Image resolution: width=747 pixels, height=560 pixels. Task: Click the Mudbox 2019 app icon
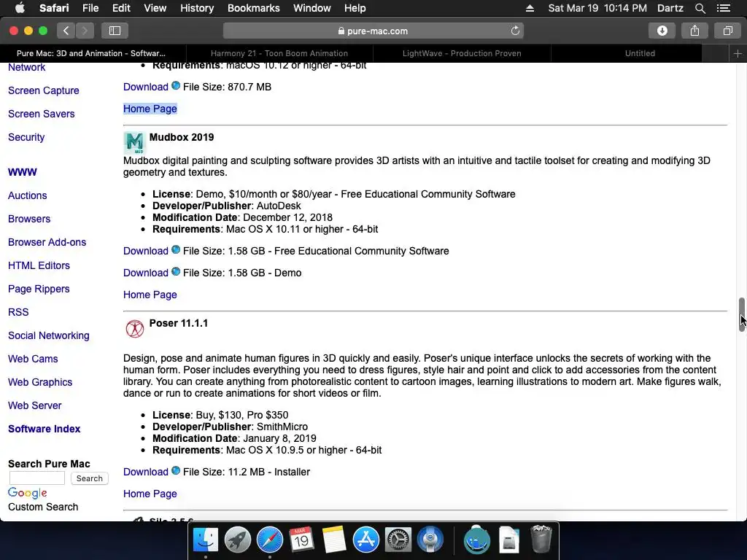(134, 142)
